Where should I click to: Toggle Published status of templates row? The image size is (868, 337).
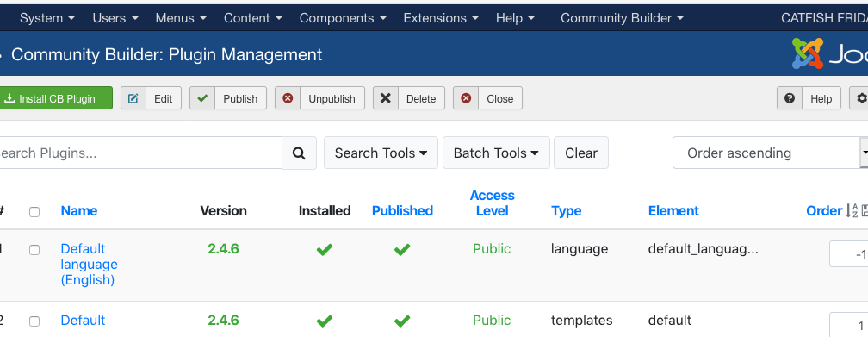pos(402,321)
